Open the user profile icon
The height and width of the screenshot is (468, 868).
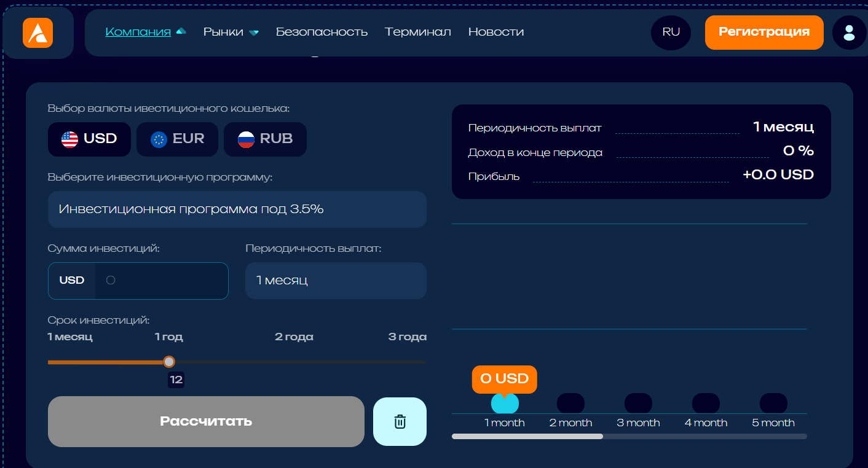pyautogui.click(x=849, y=33)
